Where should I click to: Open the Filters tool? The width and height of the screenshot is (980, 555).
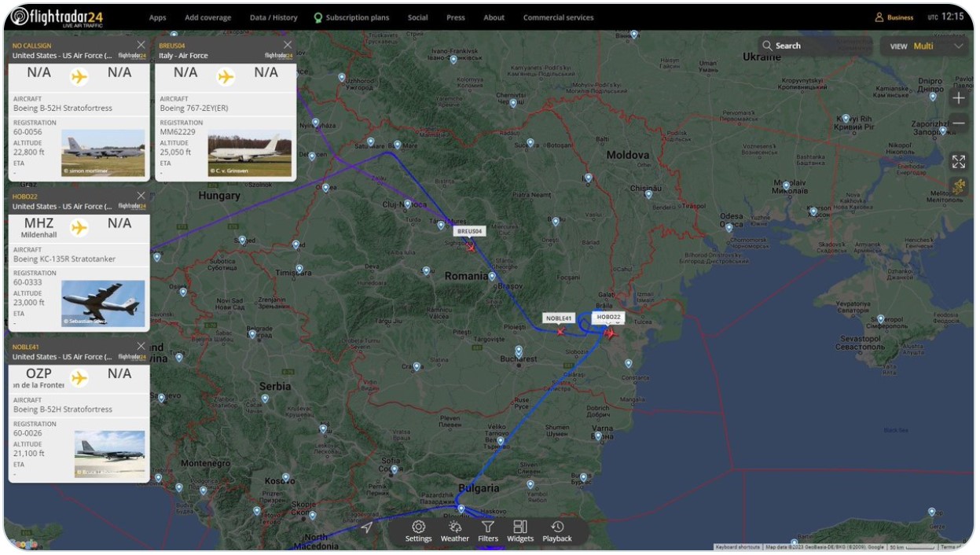488,531
